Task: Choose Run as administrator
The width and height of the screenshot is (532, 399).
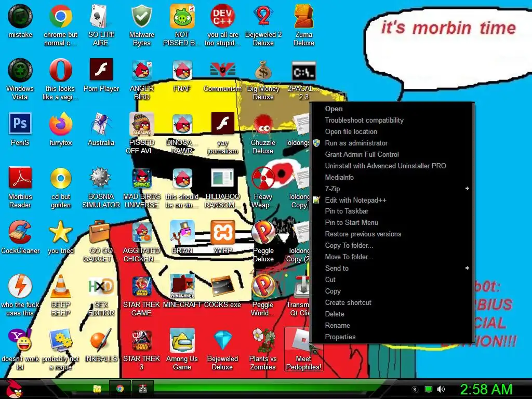Action: (393, 143)
